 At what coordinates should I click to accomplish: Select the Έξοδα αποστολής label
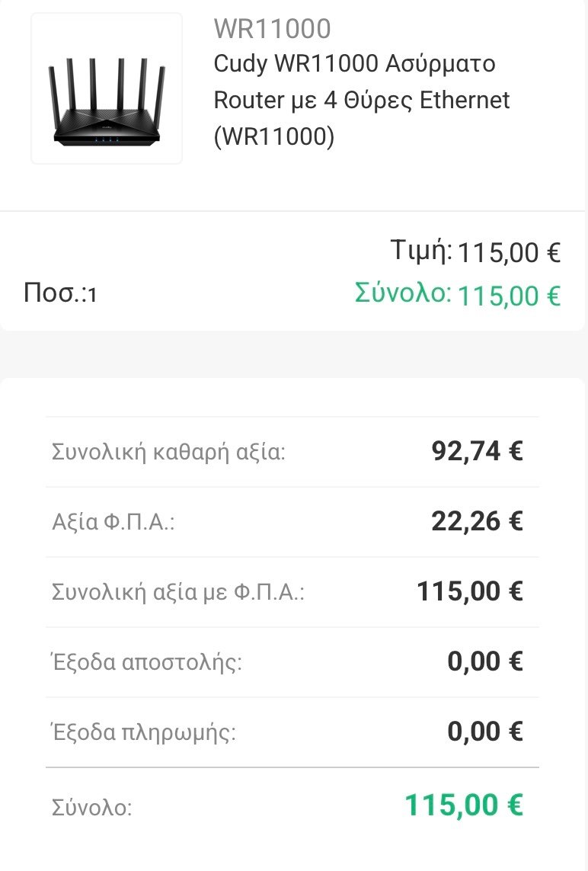[146, 662]
